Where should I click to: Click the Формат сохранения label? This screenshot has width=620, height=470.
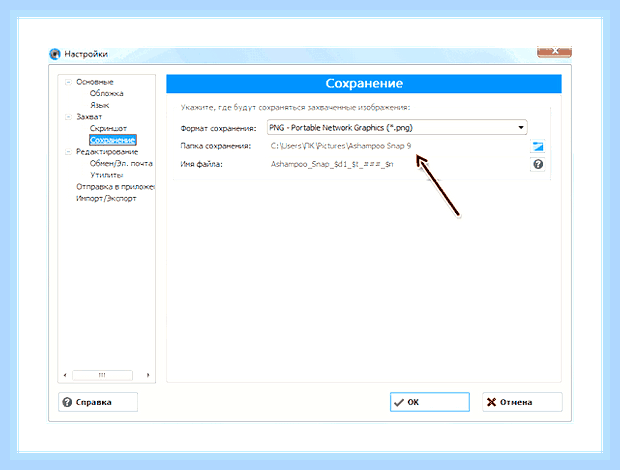coord(218,128)
